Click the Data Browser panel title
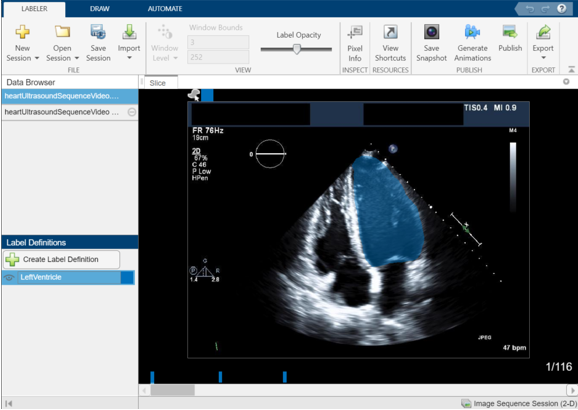 coord(31,82)
